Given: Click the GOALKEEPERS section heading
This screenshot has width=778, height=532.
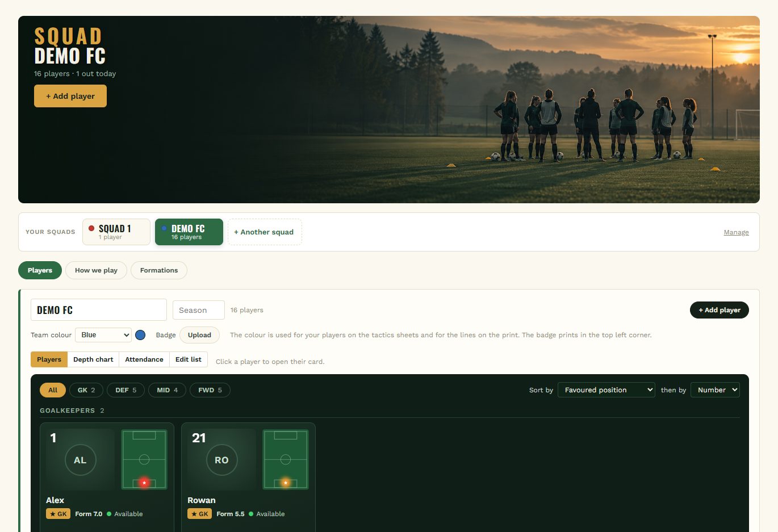Looking at the screenshot, I should (x=67, y=410).
